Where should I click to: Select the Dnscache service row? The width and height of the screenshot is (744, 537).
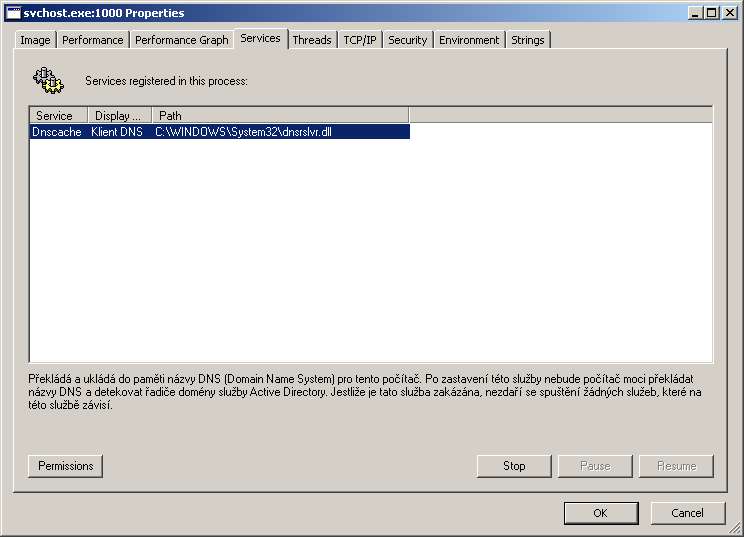coord(220,131)
